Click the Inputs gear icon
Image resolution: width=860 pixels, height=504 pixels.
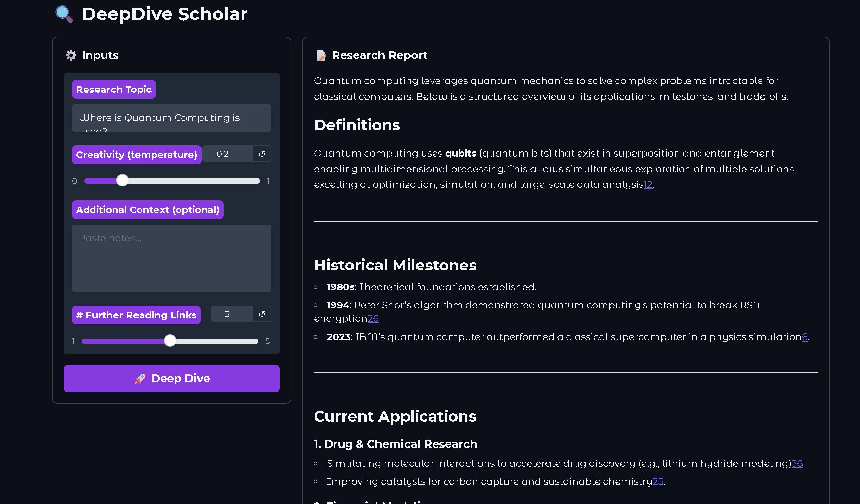pos(71,55)
